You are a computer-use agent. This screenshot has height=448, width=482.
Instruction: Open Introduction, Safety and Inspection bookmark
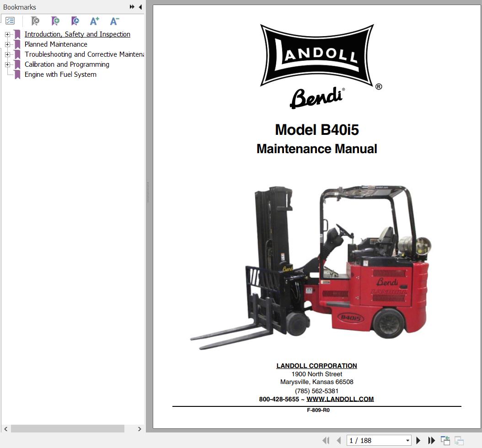[x=77, y=34]
